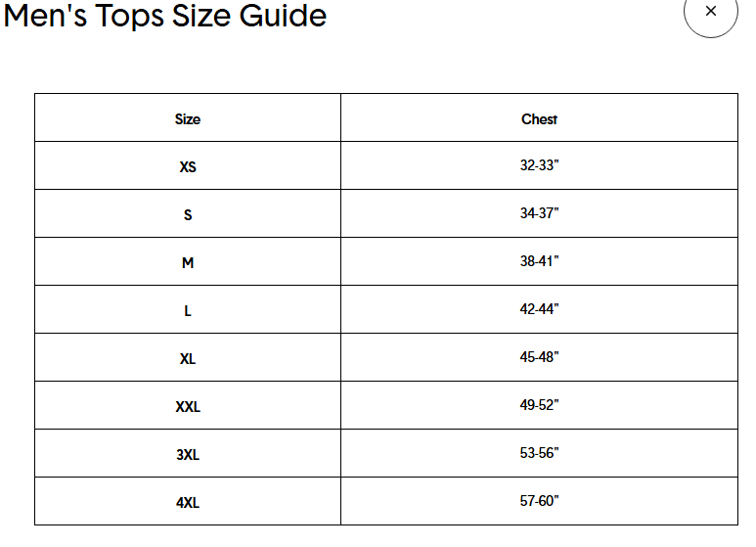The image size is (756, 547).
Task: Click the 49-52" chest measurement
Action: [539, 405]
